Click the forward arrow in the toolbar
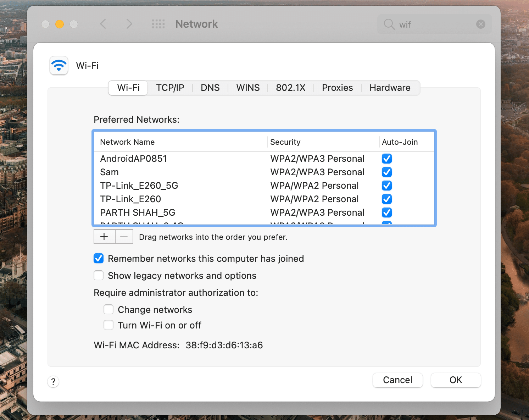Viewport: 529px width, 420px height. (x=129, y=24)
